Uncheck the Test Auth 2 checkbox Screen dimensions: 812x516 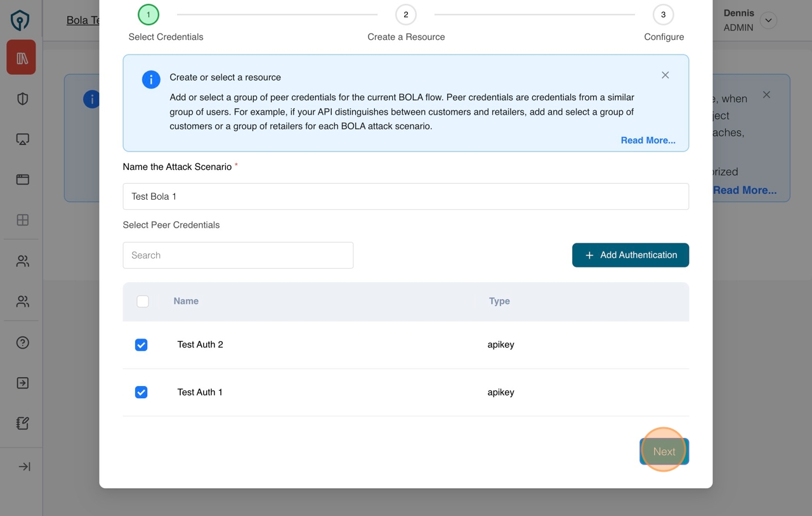[x=141, y=345]
